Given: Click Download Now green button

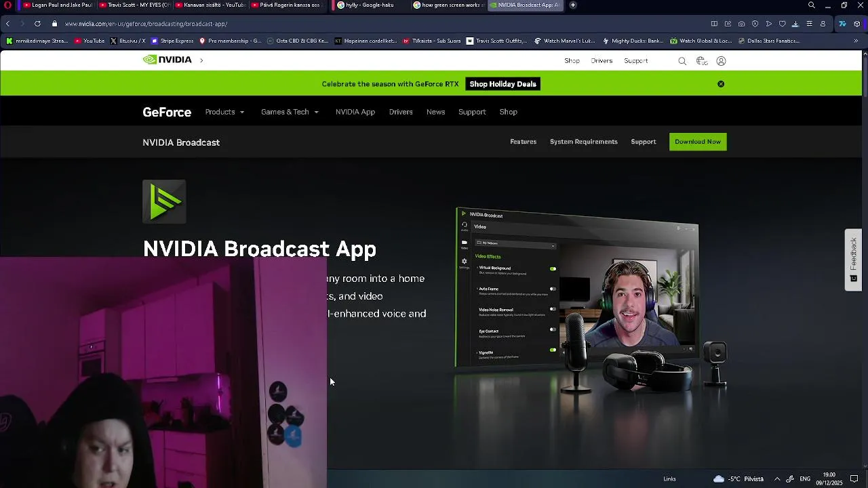Looking at the screenshot, I should (698, 142).
